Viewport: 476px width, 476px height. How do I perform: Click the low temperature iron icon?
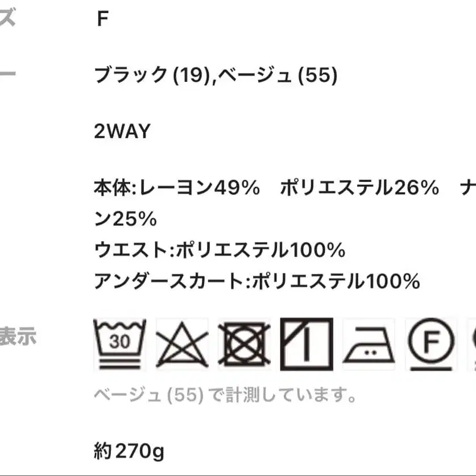pyautogui.click(x=369, y=345)
